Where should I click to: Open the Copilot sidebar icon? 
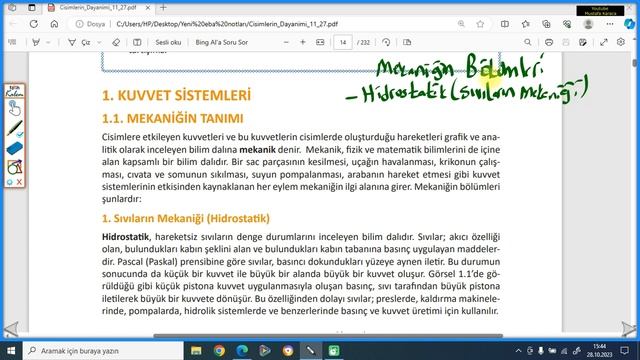(x=629, y=24)
